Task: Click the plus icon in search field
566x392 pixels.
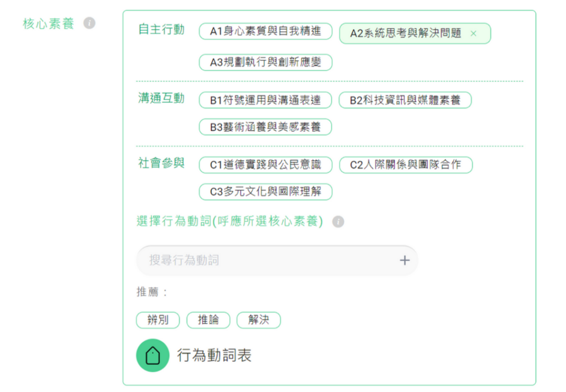Action: click(404, 260)
